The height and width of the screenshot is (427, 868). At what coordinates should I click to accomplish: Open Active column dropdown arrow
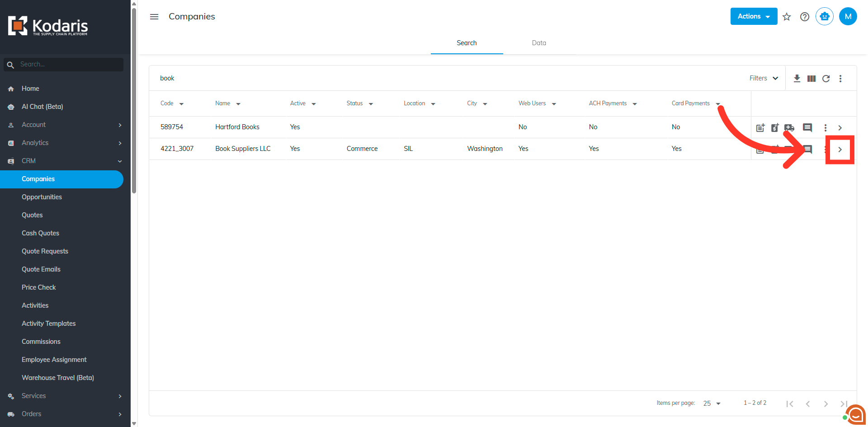pyautogui.click(x=314, y=104)
